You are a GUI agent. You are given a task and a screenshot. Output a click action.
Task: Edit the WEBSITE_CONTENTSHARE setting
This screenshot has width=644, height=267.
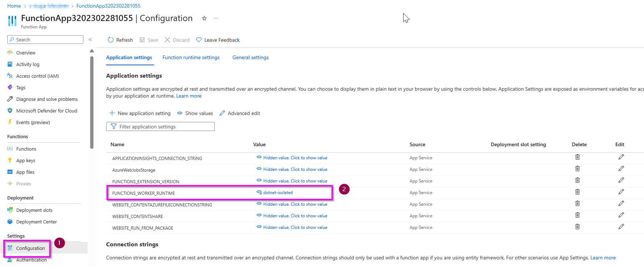pos(621,215)
